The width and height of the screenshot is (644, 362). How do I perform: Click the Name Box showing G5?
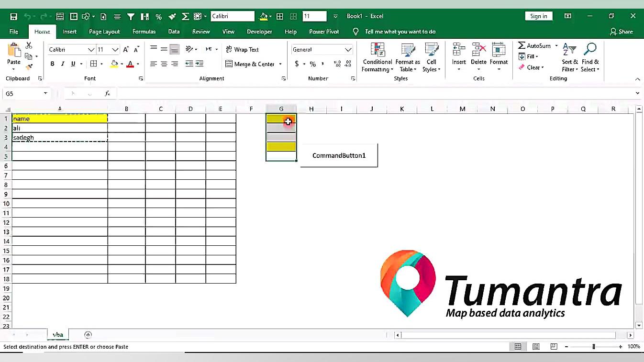click(22, 93)
